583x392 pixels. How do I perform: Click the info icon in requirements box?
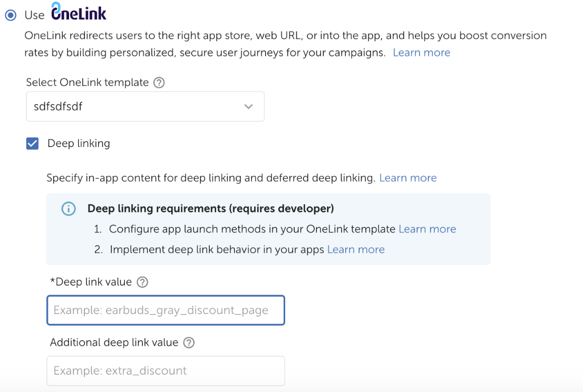click(x=69, y=209)
